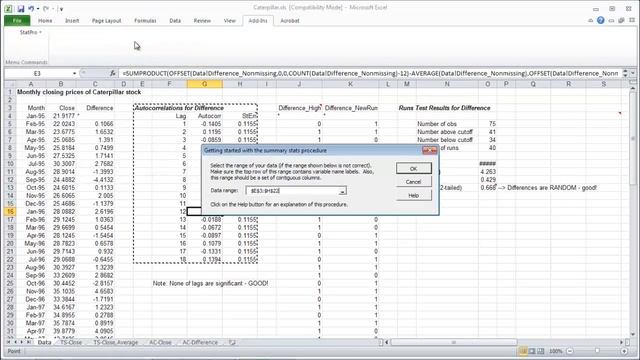Click the Undo icon
The width and height of the screenshot is (640, 360).
31,8
